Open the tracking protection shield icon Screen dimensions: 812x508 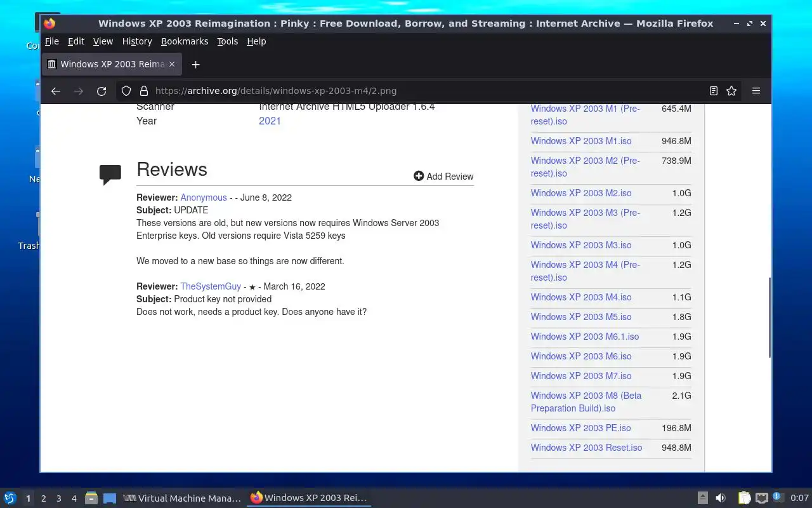coord(126,91)
